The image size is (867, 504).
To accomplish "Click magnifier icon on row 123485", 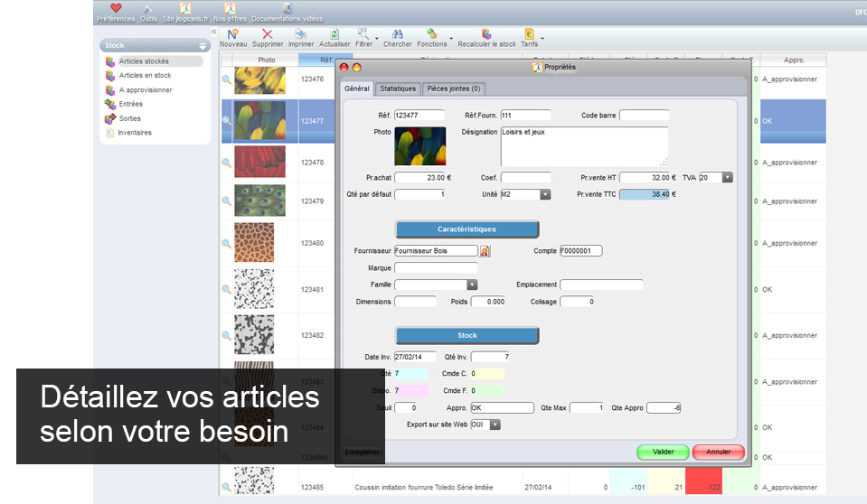I will pyautogui.click(x=227, y=488).
